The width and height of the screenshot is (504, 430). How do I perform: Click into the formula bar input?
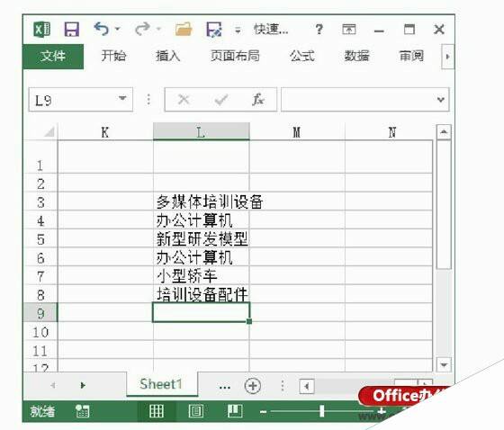click(x=357, y=100)
